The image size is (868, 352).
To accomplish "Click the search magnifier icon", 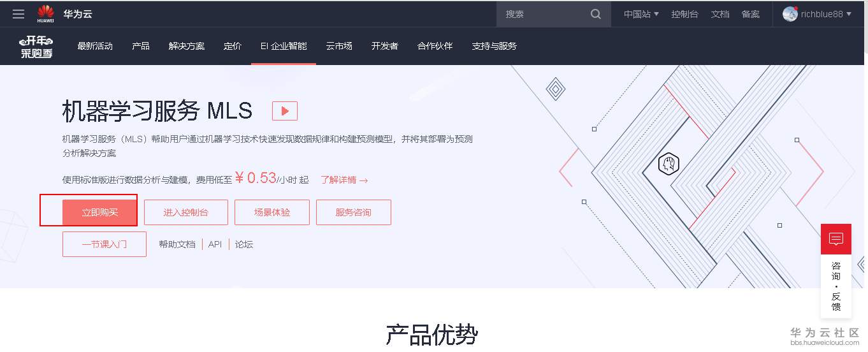I will pos(596,14).
